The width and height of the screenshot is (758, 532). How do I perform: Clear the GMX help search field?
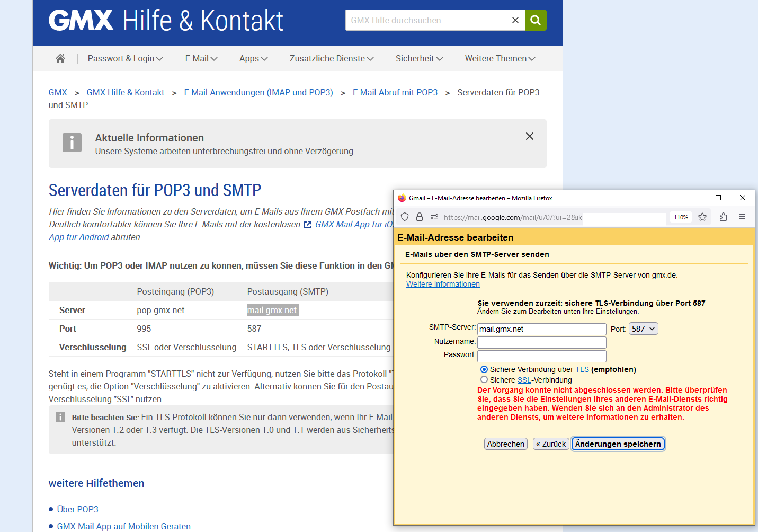coord(515,20)
